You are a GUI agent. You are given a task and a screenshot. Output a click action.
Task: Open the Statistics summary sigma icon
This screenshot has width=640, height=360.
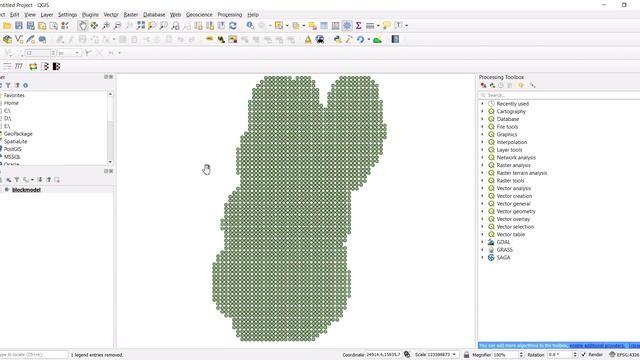coord(358,26)
